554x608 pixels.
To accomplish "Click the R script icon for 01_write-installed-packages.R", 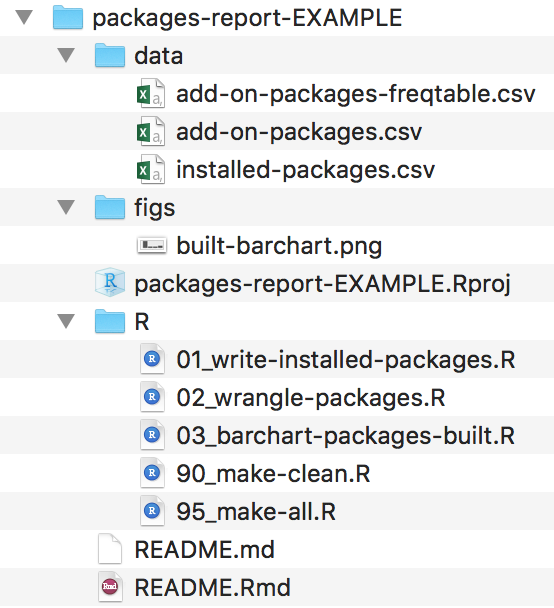I will (x=152, y=359).
